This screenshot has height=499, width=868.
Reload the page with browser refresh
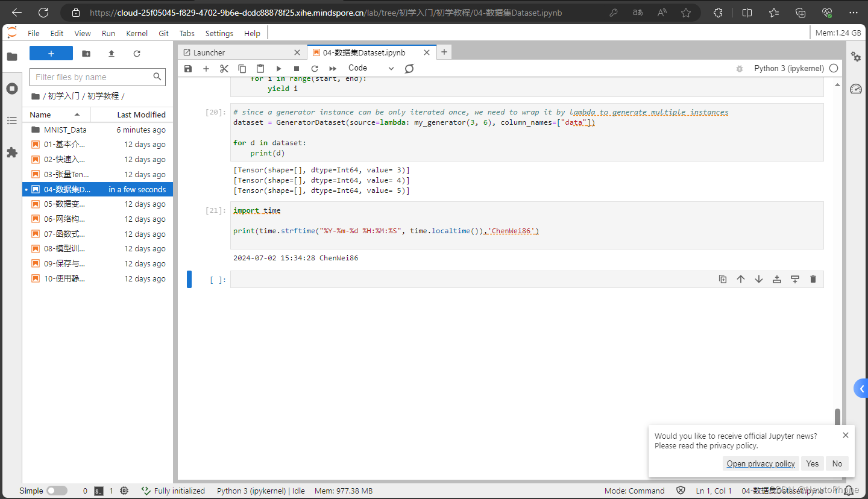pyautogui.click(x=43, y=12)
